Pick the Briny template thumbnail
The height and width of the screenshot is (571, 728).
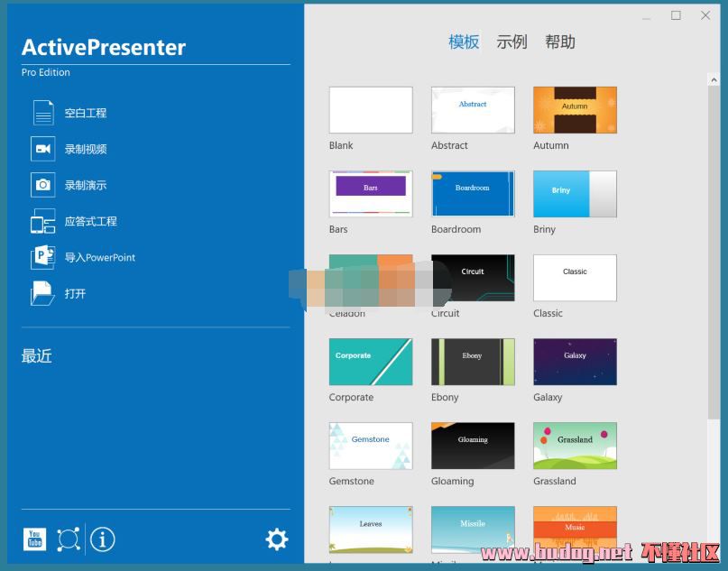click(575, 194)
